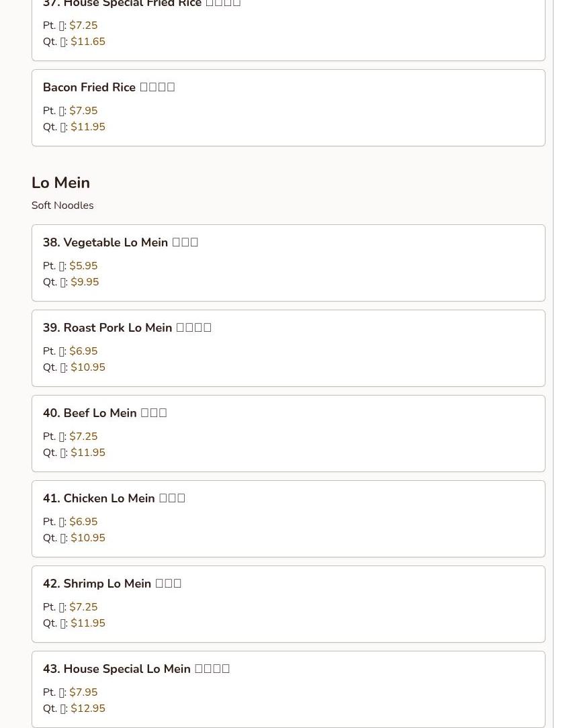Image resolution: width=567 pixels, height=728 pixels.
Task: Select the $12.95 quart House Special Lo Mein price
Action: click(88, 709)
